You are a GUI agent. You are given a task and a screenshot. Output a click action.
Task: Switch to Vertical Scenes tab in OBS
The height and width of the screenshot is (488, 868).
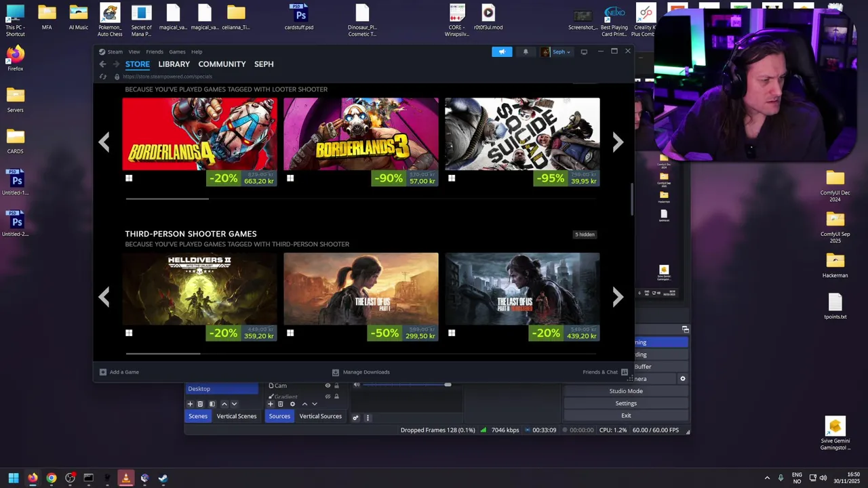coord(237,416)
